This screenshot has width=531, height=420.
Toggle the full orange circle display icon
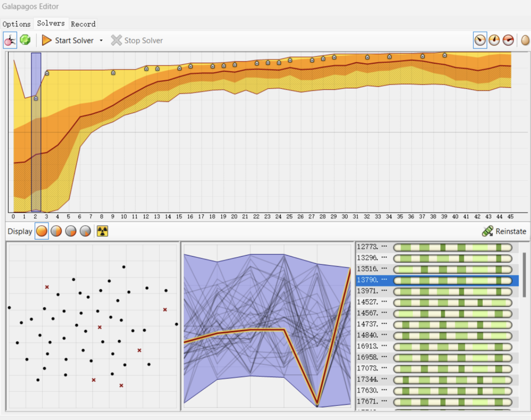[42, 231]
